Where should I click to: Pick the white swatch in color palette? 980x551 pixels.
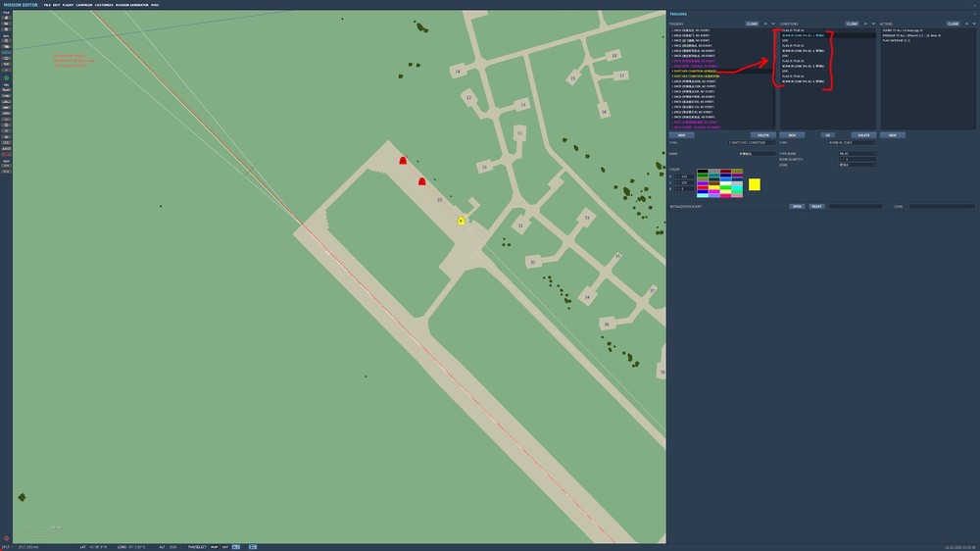[725, 183]
